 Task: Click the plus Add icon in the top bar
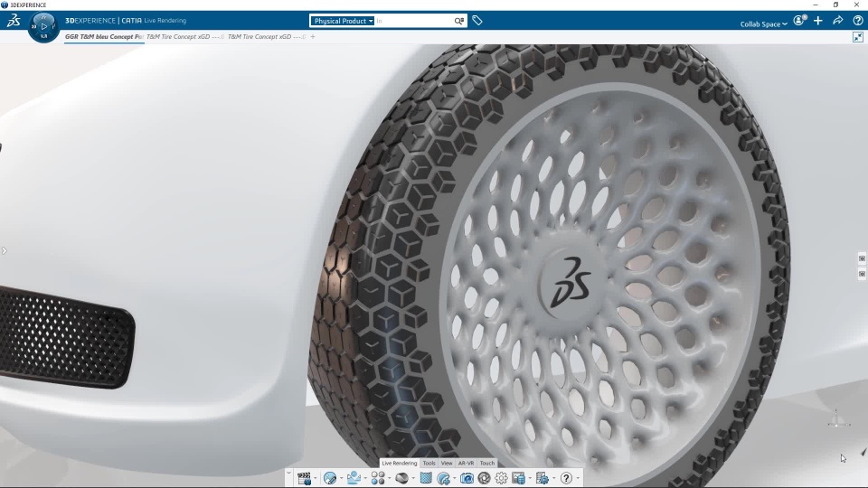[x=818, y=21]
